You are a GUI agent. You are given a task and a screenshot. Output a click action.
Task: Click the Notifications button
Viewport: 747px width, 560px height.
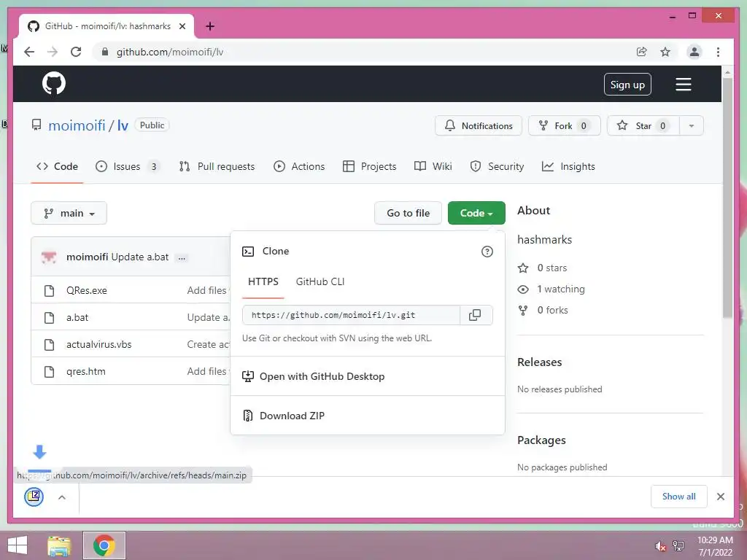pos(479,125)
